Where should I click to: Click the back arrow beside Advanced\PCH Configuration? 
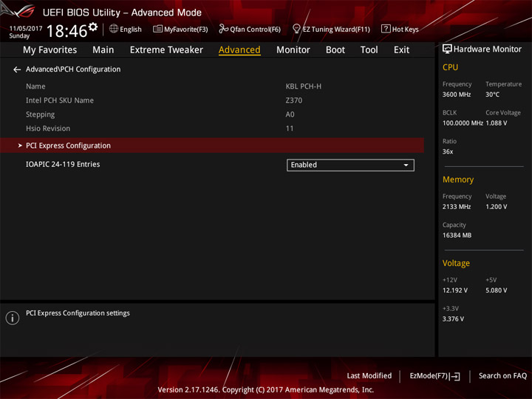point(17,69)
